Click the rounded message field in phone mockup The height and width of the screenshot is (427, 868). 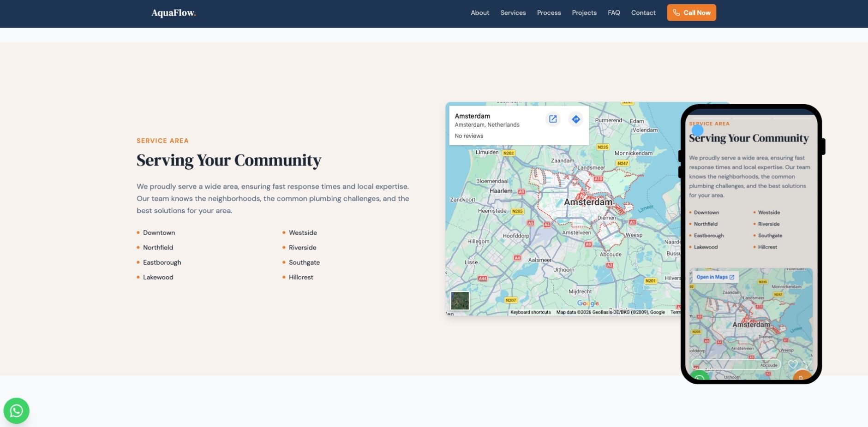pos(736,364)
